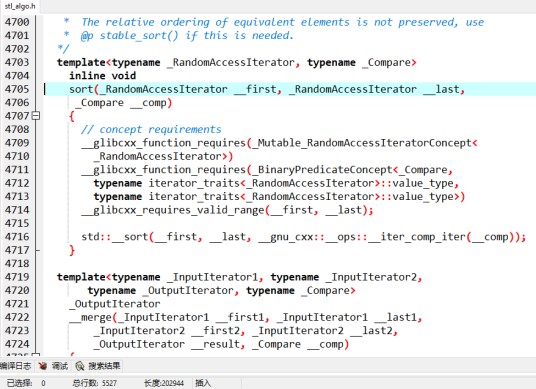Click 'inline void' on line 4704
The image size is (536, 389).
pyautogui.click(x=103, y=76)
